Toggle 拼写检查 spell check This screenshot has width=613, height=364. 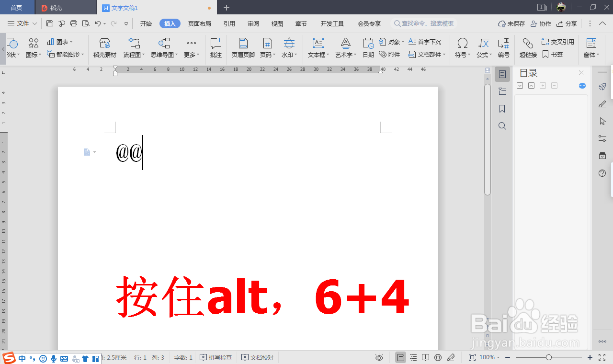[x=216, y=357]
